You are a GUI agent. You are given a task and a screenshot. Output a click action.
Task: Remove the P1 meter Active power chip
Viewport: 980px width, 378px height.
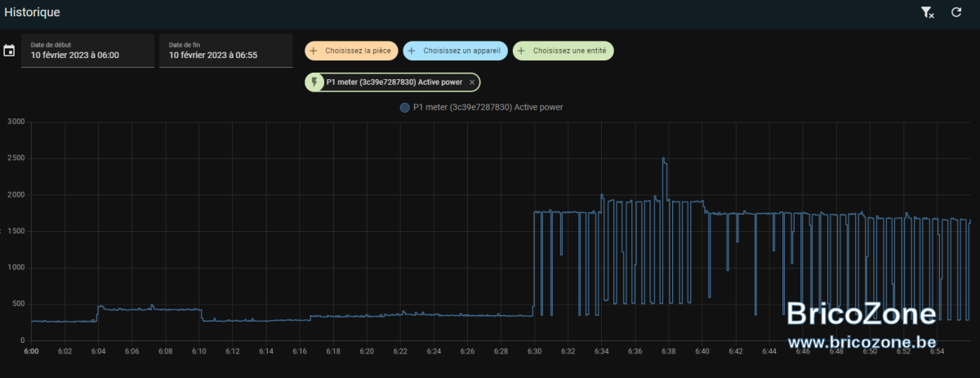coord(472,82)
